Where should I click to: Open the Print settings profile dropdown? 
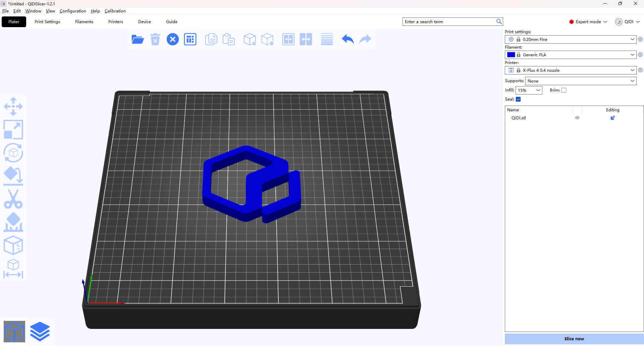(570, 40)
